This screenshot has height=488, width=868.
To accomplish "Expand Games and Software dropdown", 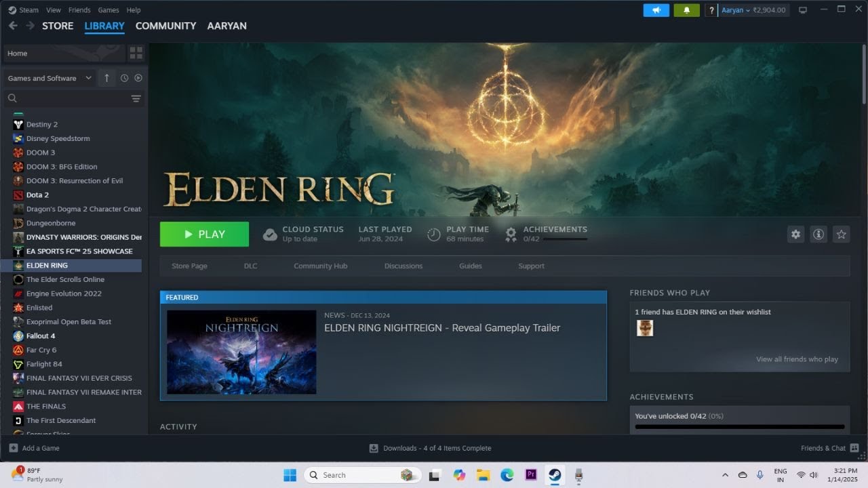I will pyautogui.click(x=50, y=78).
